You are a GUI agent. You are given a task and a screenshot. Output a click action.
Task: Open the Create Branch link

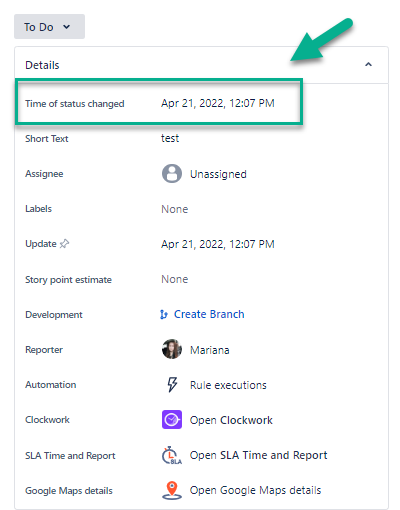coord(209,314)
